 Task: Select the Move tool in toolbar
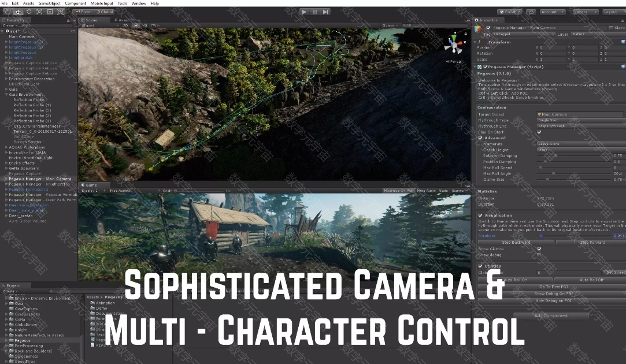[x=18, y=12]
